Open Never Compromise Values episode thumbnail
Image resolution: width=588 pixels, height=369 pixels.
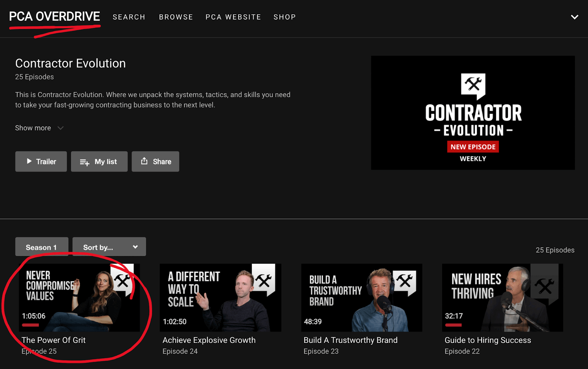coord(79,298)
